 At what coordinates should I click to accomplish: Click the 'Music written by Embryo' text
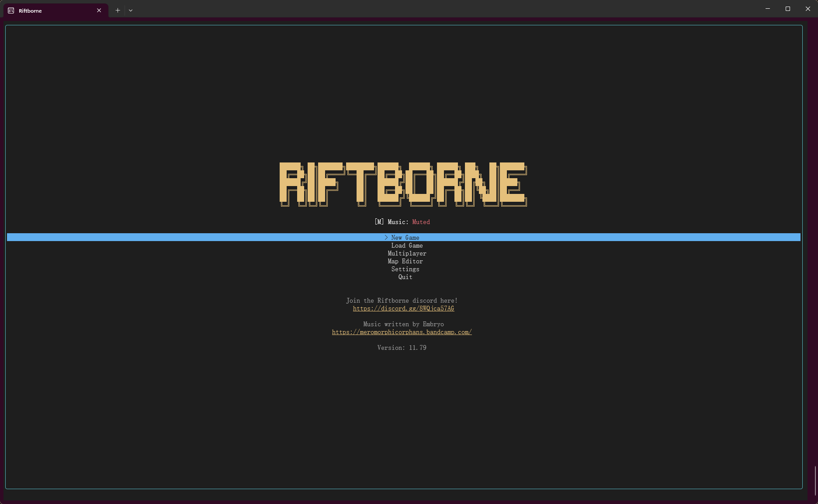(x=403, y=324)
